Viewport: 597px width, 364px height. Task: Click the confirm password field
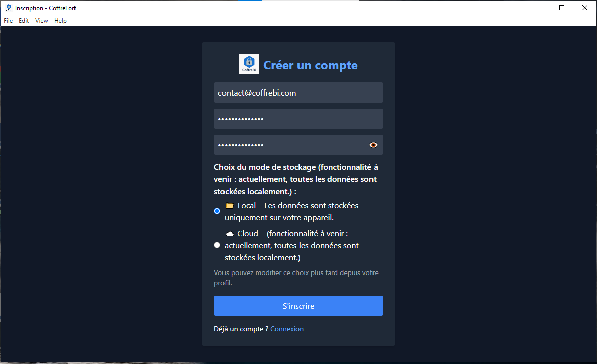click(x=299, y=145)
